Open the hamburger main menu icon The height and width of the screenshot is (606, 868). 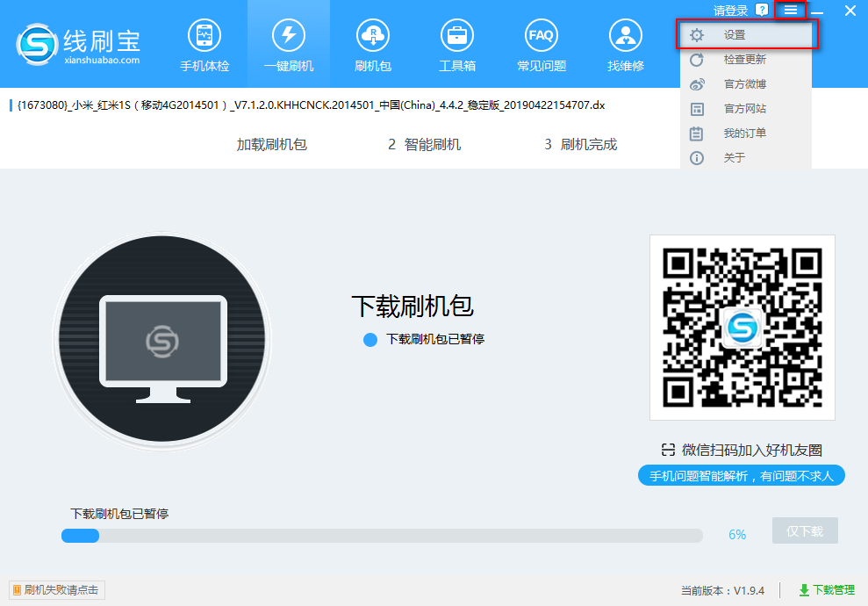pyautogui.click(x=790, y=10)
